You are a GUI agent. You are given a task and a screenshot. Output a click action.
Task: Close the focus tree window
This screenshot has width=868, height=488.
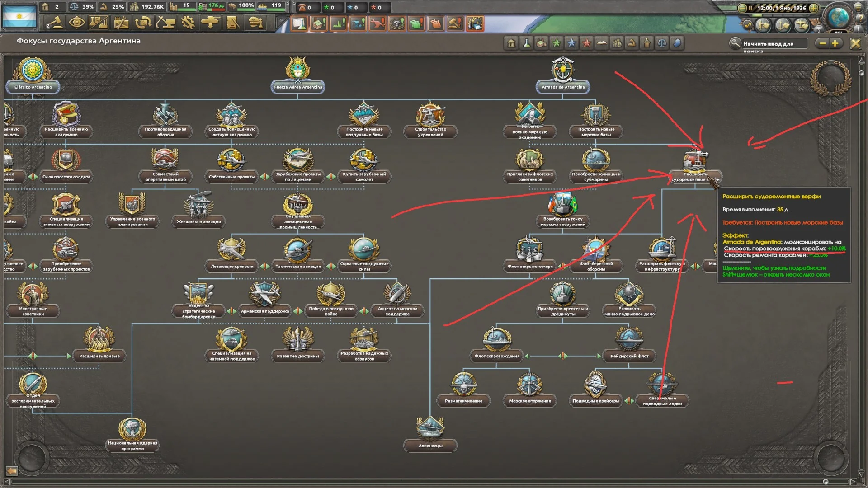pyautogui.click(x=855, y=43)
